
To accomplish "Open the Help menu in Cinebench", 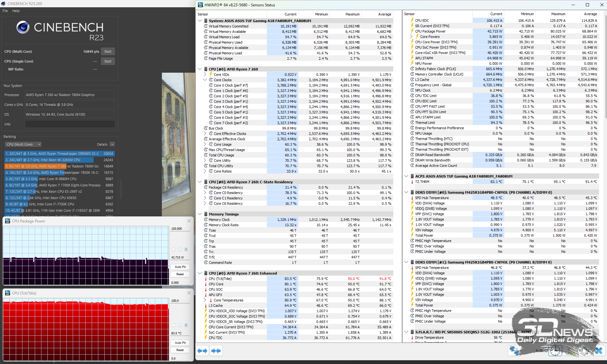I will 16,11.
